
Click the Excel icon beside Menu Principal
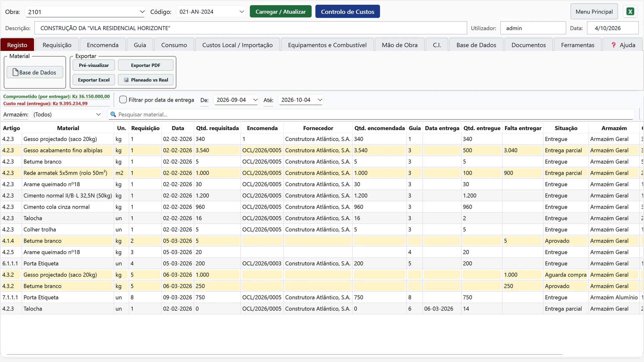coord(630,12)
